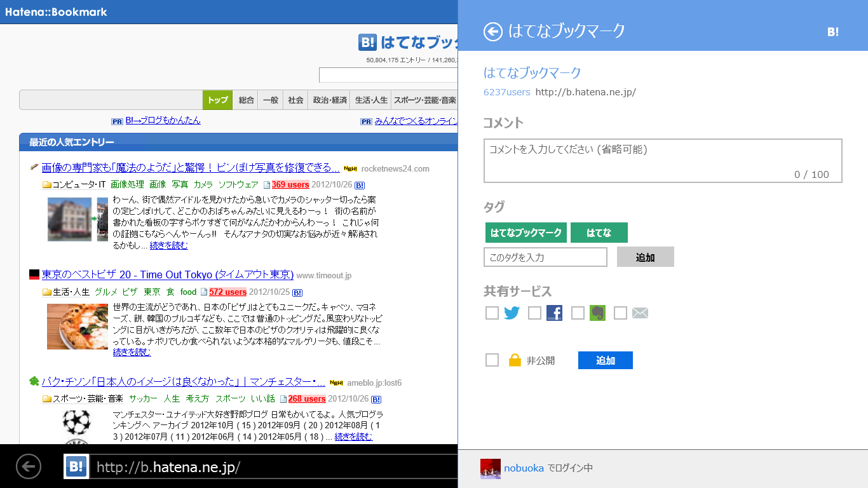Open the パク・チソン article link
868x488 pixels.
pyautogui.click(x=184, y=383)
